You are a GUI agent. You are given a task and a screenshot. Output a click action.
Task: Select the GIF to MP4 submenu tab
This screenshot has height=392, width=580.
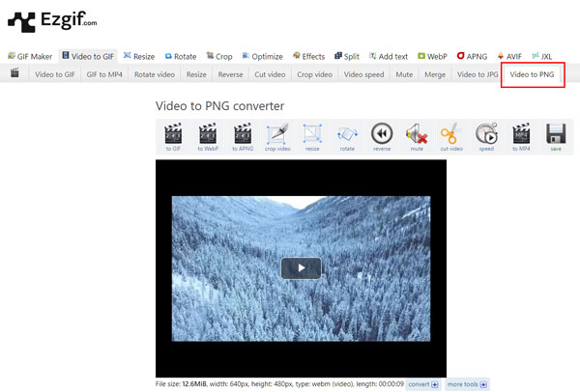coord(104,74)
